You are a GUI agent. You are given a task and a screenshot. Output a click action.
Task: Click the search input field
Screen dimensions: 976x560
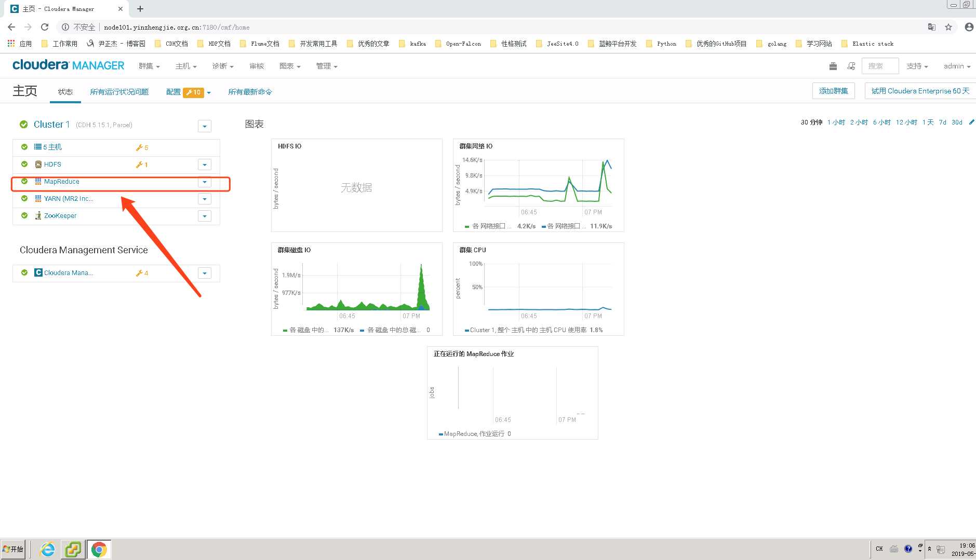pyautogui.click(x=880, y=66)
